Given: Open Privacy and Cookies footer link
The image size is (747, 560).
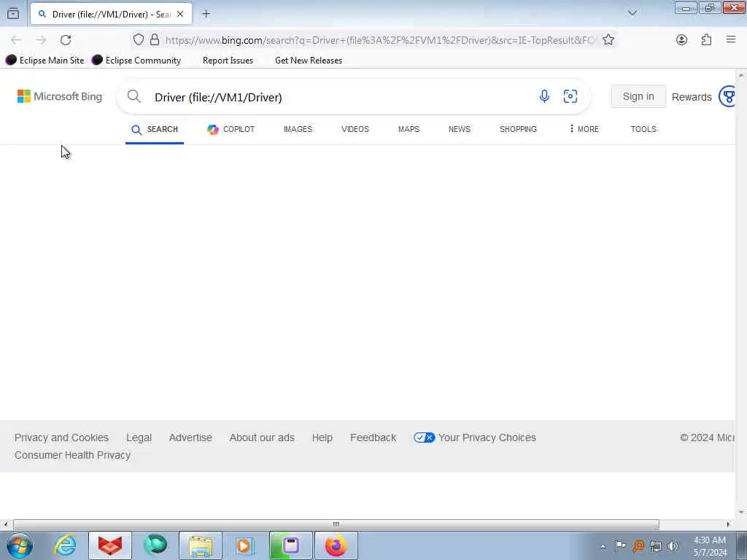Looking at the screenshot, I should point(61,437).
